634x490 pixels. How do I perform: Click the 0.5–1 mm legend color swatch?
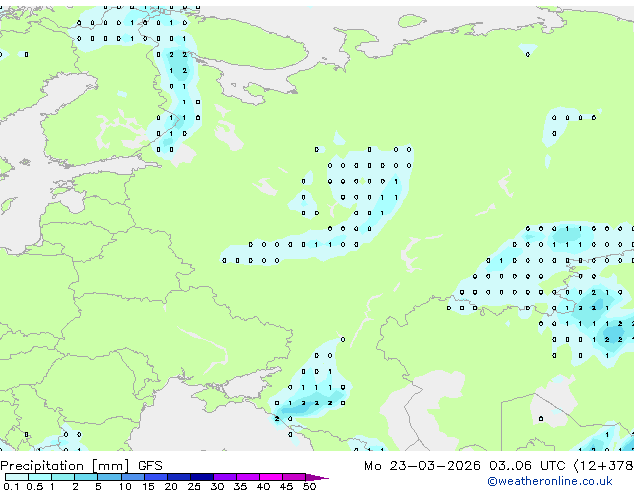pos(40,477)
